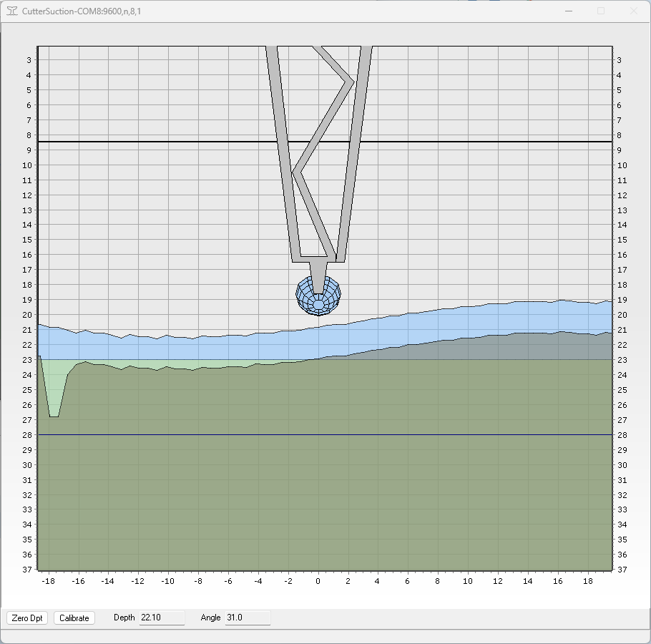This screenshot has height=644, width=651.
Task: Focus the Depth value field showing 22.10
Action: coord(162,618)
